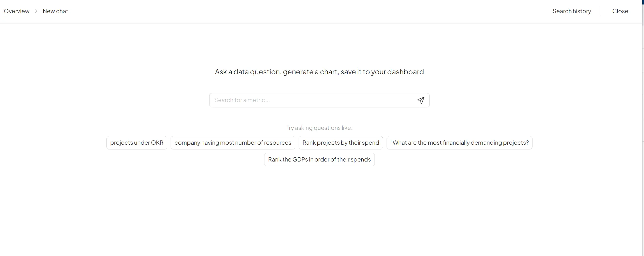Go back to Overview breadcrumb
Viewport: 644px width, 256px height.
[x=17, y=11]
